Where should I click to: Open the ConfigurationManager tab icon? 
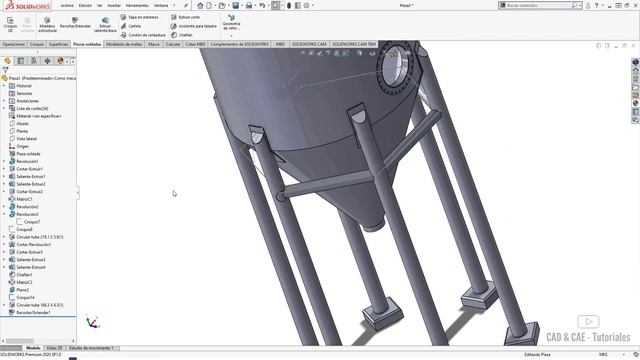pyautogui.click(x=34, y=61)
